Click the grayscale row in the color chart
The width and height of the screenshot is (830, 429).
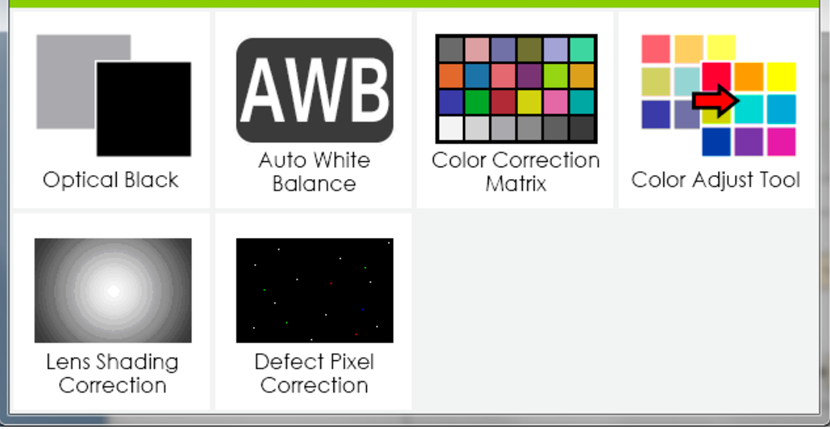(516, 128)
